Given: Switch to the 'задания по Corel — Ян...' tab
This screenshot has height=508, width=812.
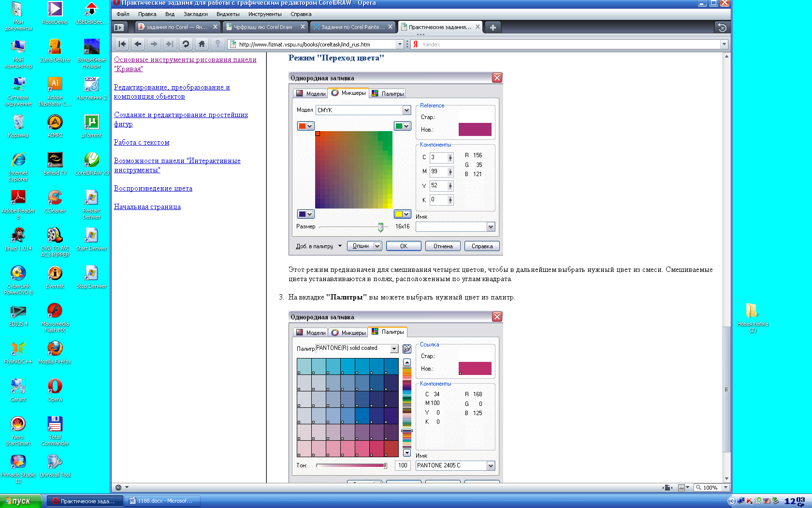Looking at the screenshot, I should click(177, 27).
